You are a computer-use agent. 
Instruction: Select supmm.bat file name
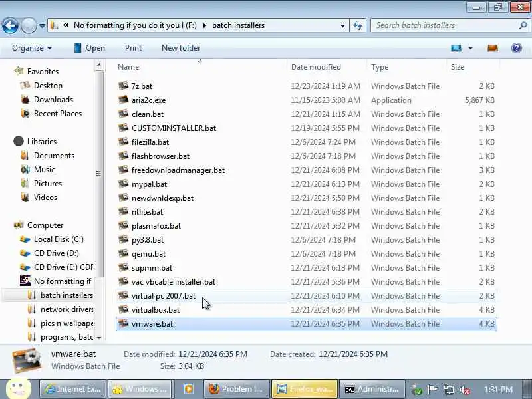pos(152,268)
